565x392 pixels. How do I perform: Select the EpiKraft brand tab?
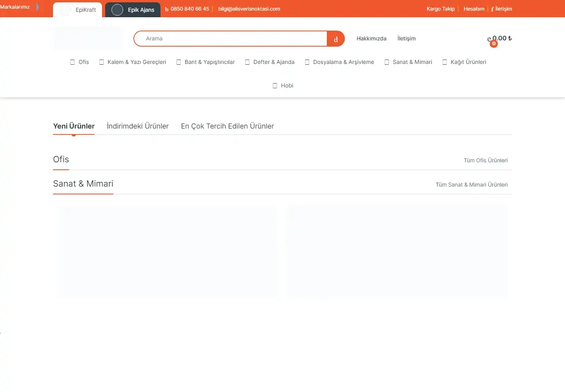pos(77,10)
